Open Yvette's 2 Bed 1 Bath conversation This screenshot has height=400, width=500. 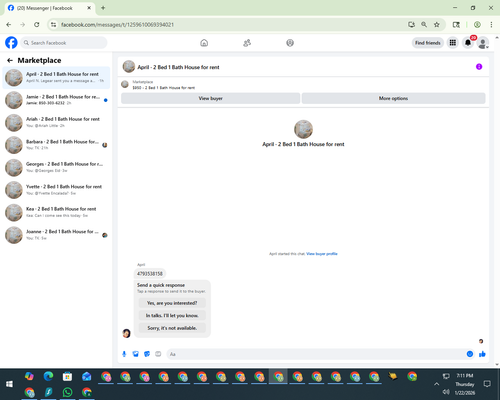pyautogui.click(x=56, y=190)
